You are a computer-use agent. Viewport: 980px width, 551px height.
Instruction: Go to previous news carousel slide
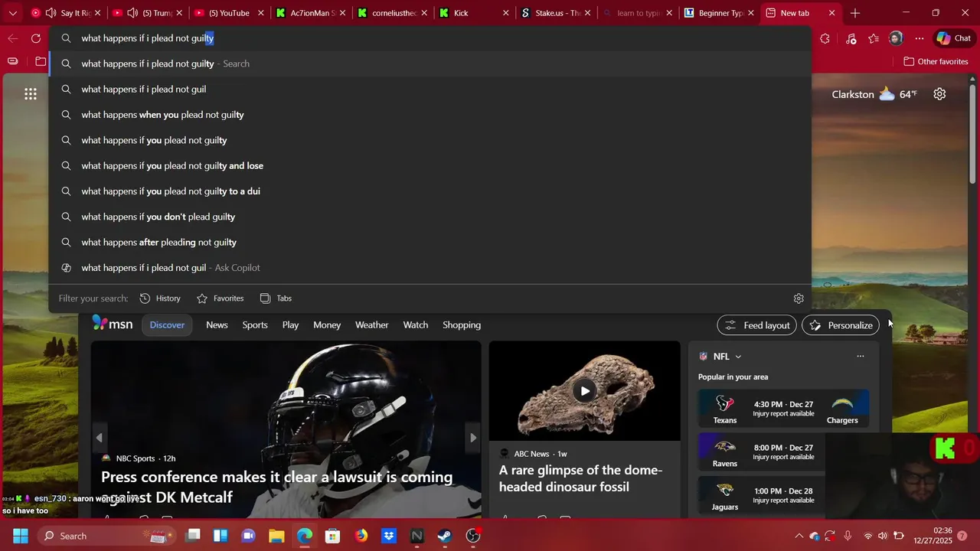tap(100, 438)
